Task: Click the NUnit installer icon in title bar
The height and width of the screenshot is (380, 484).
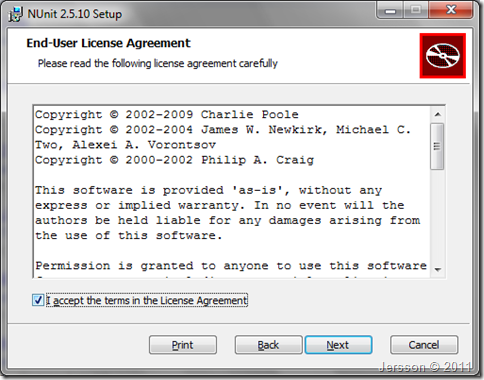Action: [x=15, y=14]
